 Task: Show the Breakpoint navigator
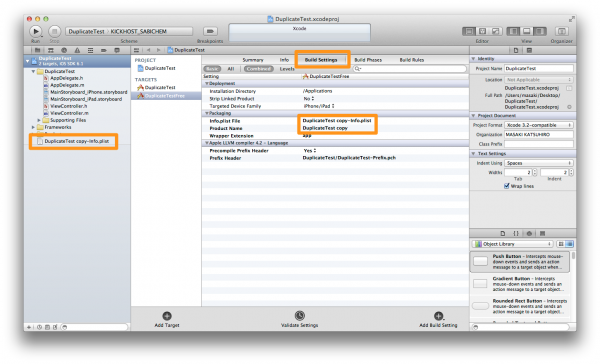104,50
